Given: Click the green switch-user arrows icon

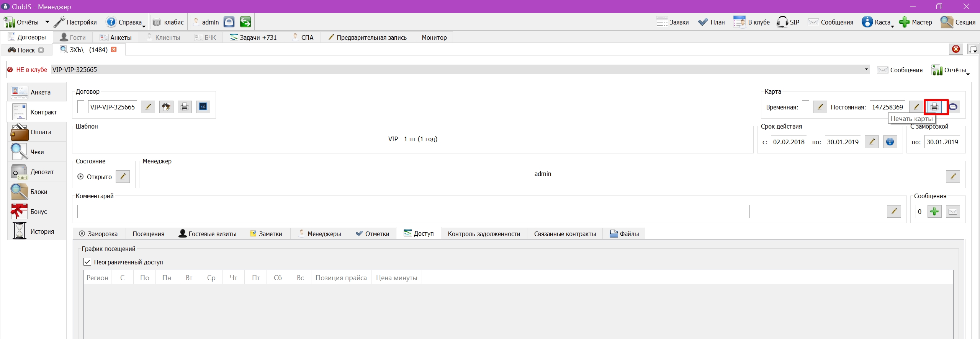Looking at the screenshot, I should click(x=245, y=22).
